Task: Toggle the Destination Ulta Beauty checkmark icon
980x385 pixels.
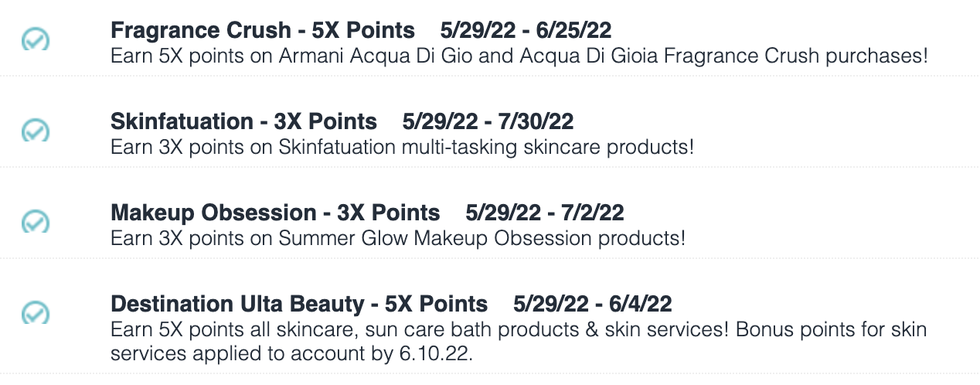Action: pos(35,312)
